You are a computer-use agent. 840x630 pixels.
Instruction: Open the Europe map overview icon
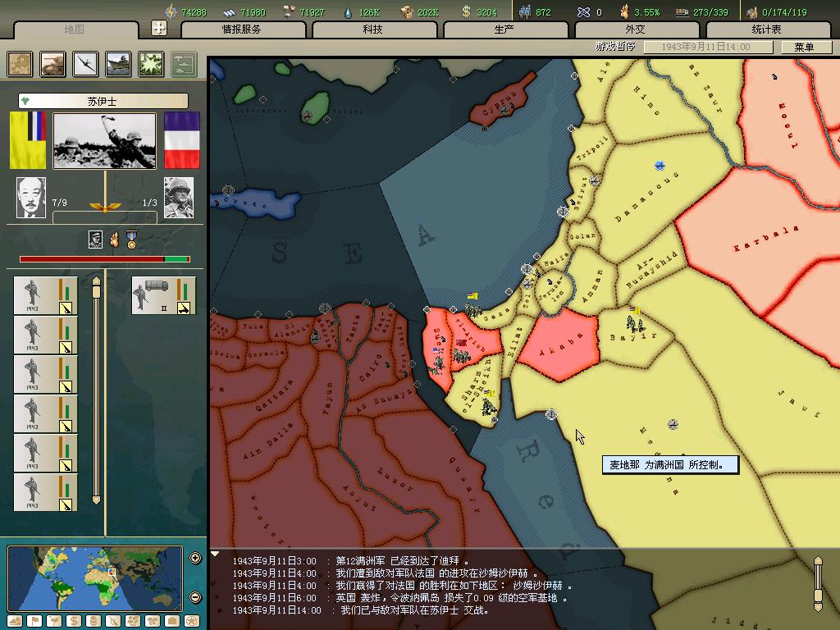(20, 64)
